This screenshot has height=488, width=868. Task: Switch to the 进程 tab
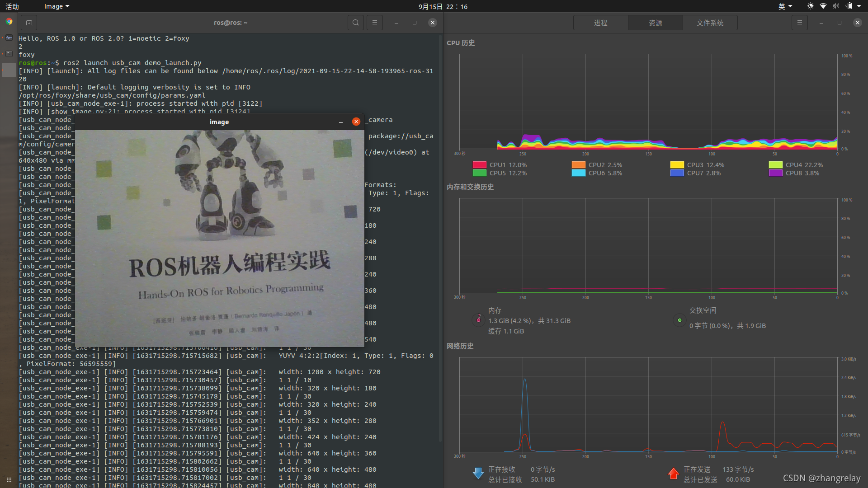click(600, 23)
